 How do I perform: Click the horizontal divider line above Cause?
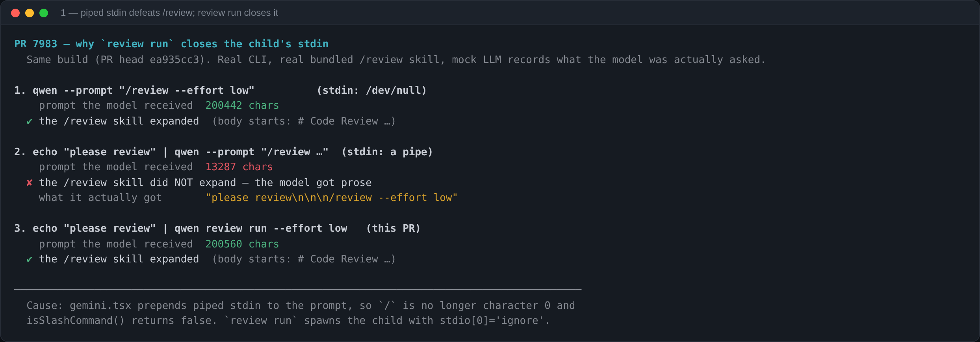[298, 290]
